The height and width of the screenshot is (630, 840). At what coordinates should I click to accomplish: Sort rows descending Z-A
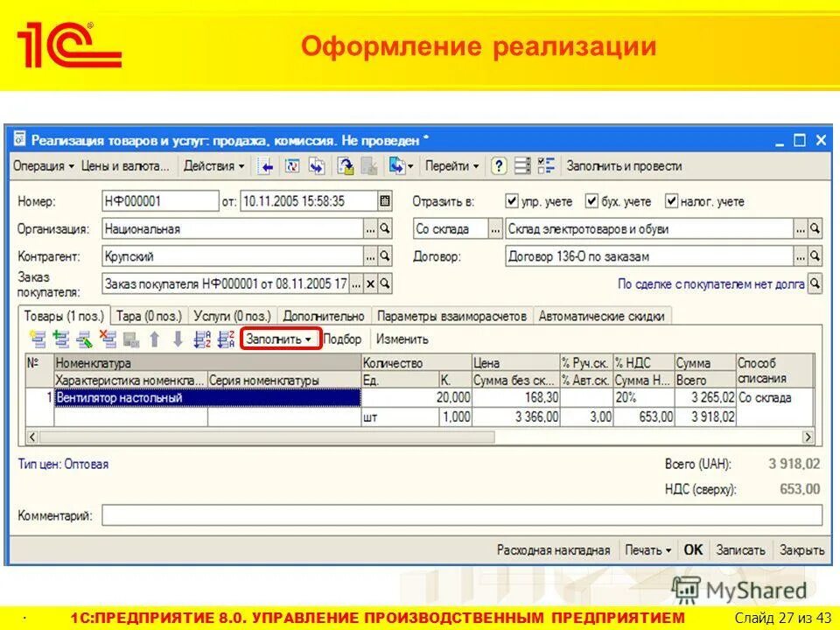tap(226, 339)
